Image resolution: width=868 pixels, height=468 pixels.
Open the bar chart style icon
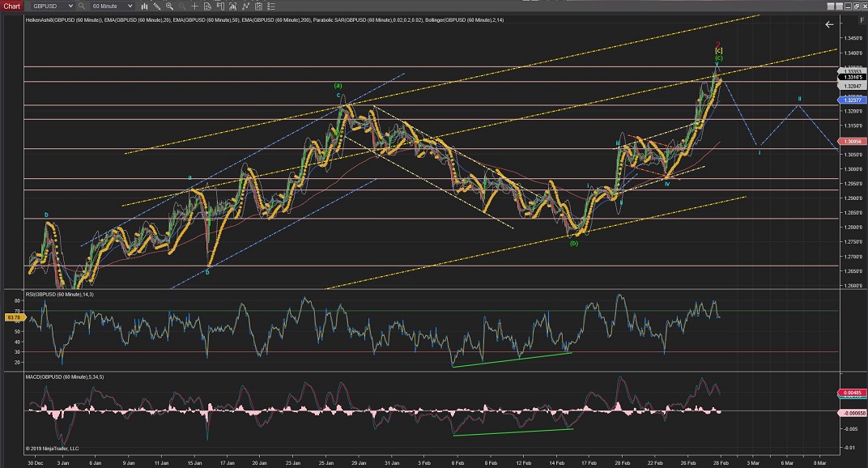[144, 6]
